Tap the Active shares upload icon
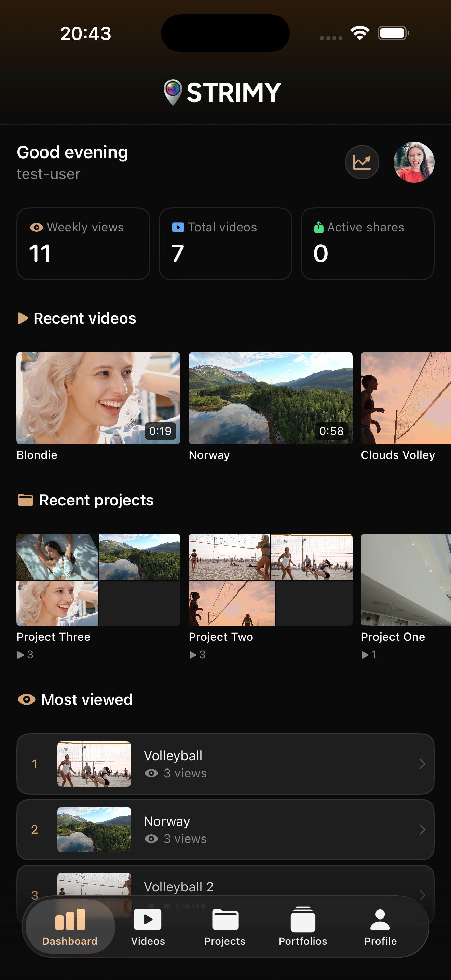The height and width of the screenshot is (980, 451). 319,227
